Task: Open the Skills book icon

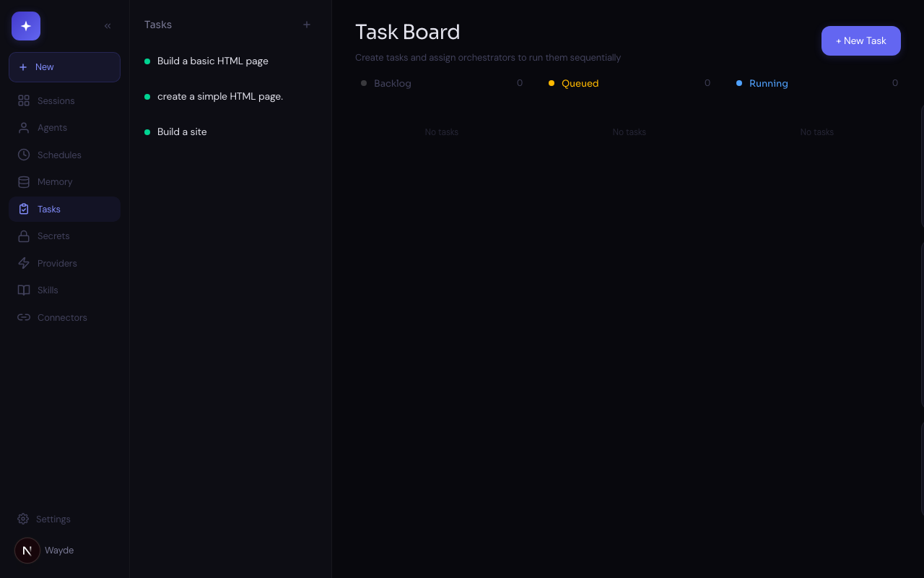Action: (24, 290)
